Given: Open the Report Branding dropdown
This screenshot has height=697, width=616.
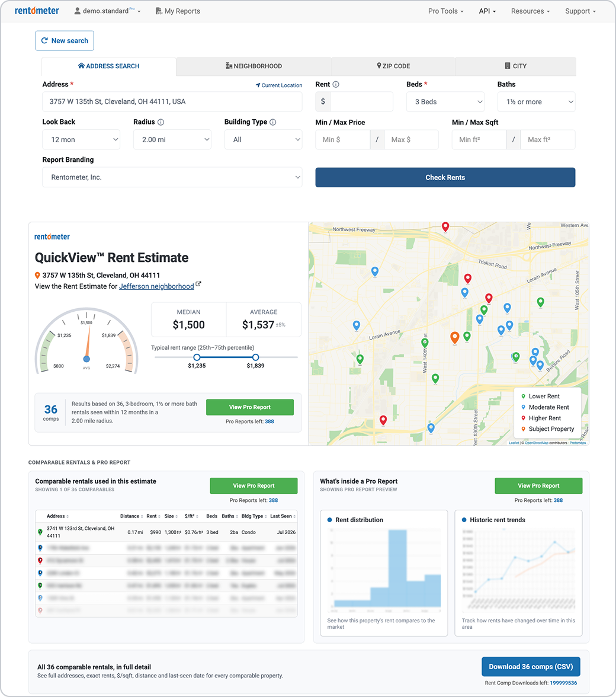Looking at the screenshot, I should 172,177.
